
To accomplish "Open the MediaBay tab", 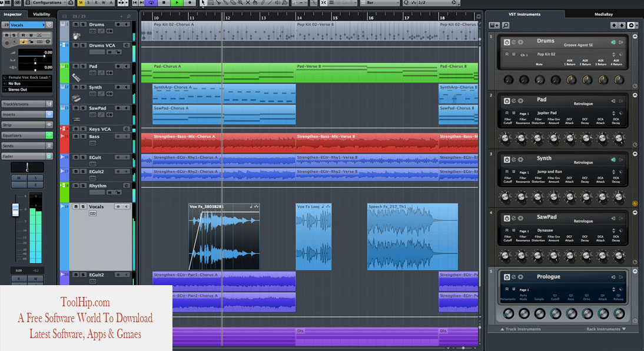I will pos(603,14).
